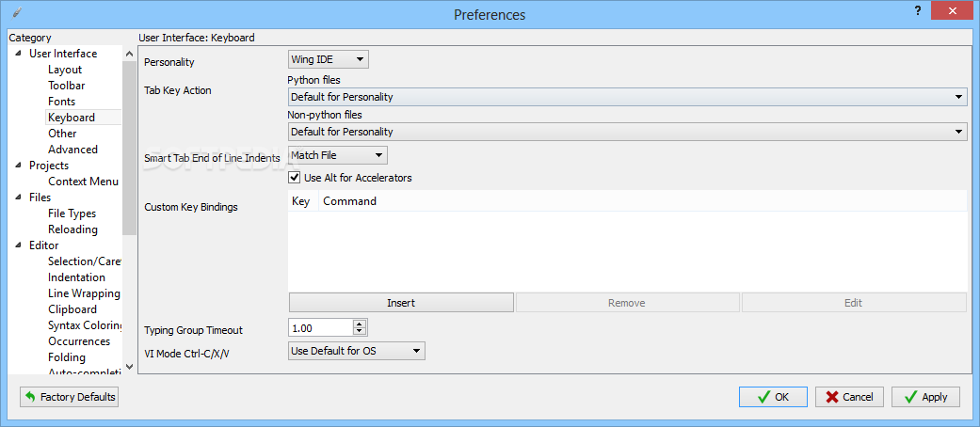
Task: Collapse the Projects tree category
Action: 18,166
